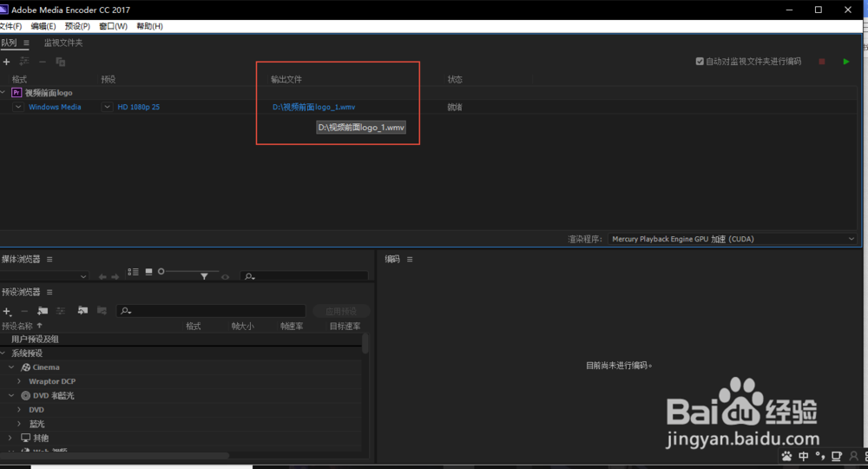Open the 文件(F) menu
The width and height of the screenshot is (868, 469).
click(x=10, y=26)
